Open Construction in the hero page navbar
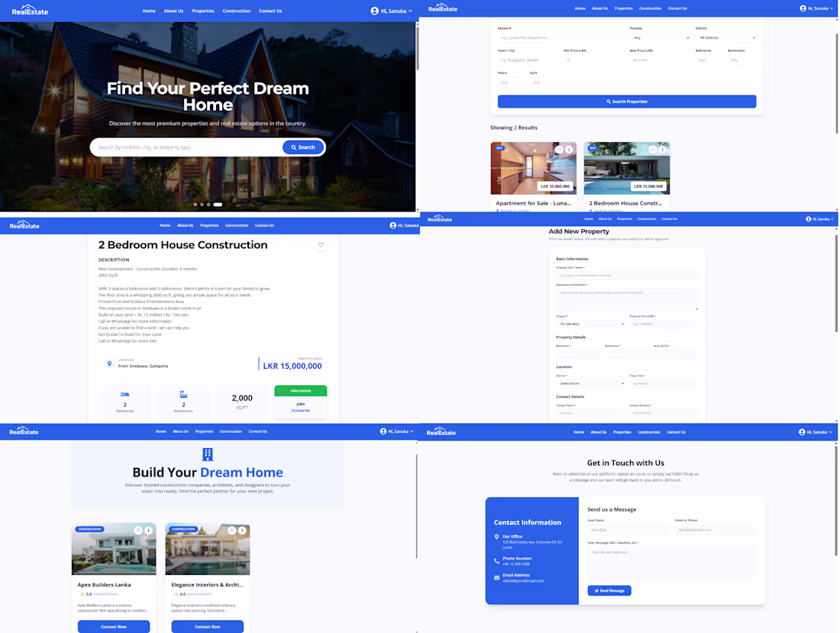 [x=236, y=11]
